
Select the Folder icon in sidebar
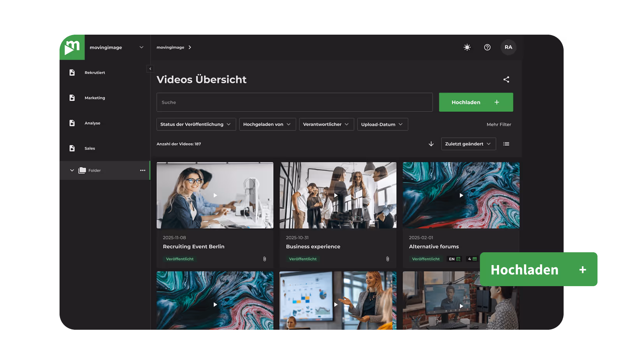(x=82, y=170)
